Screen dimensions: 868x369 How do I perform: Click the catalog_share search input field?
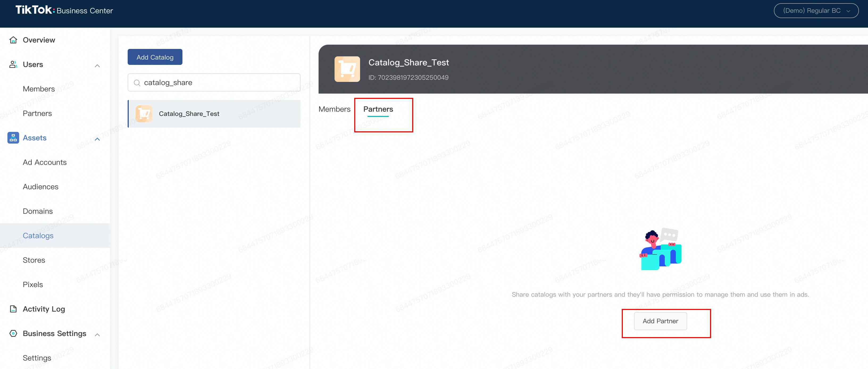(x=214, y=82)
